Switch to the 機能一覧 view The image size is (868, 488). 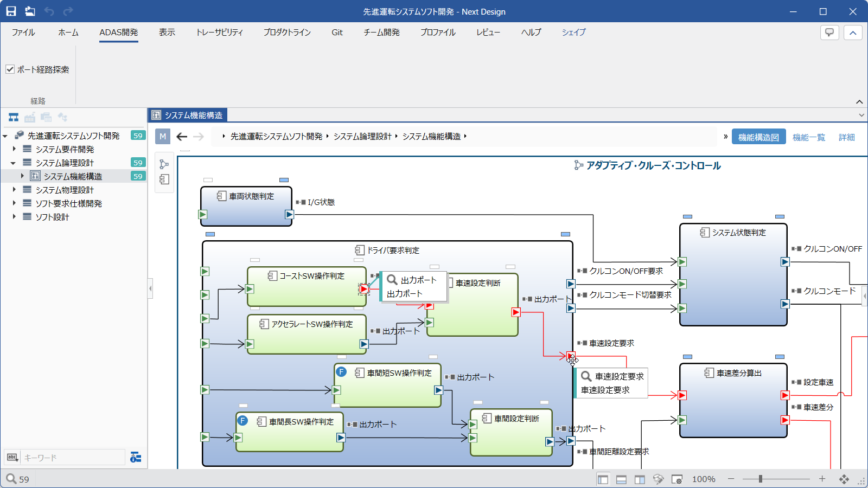tap(808, 137)
